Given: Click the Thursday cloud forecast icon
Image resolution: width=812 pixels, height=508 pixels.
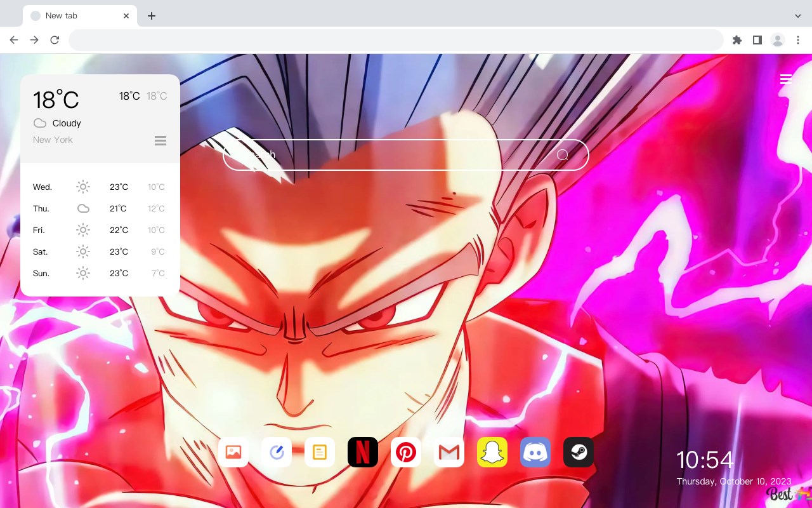Looking at the screenshot, I should click(x=83, y=208).
